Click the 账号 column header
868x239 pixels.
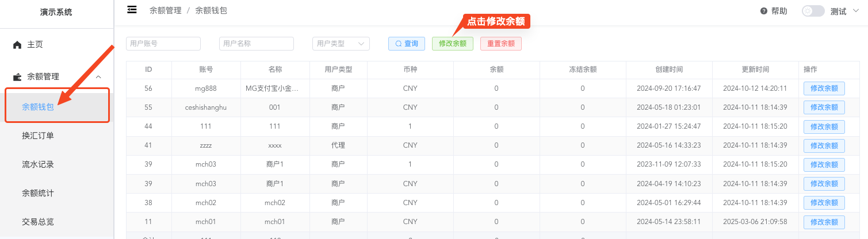click(x=206, y=70)
